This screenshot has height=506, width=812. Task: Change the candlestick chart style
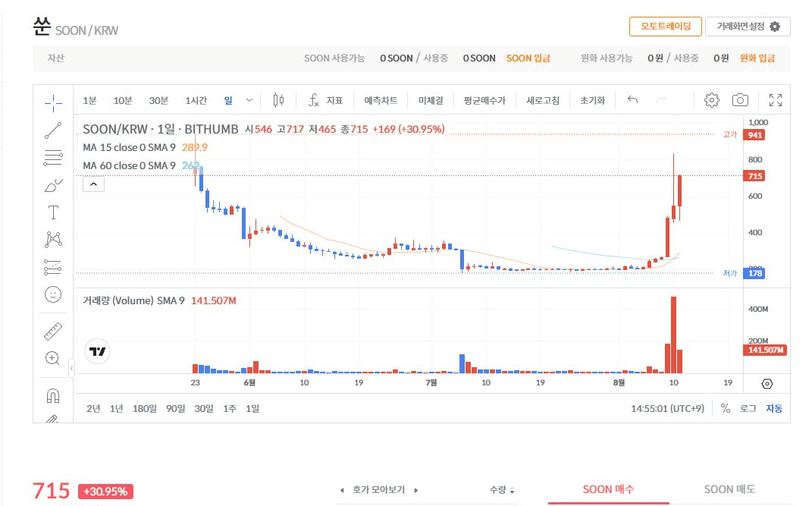[x=278, y=100]
